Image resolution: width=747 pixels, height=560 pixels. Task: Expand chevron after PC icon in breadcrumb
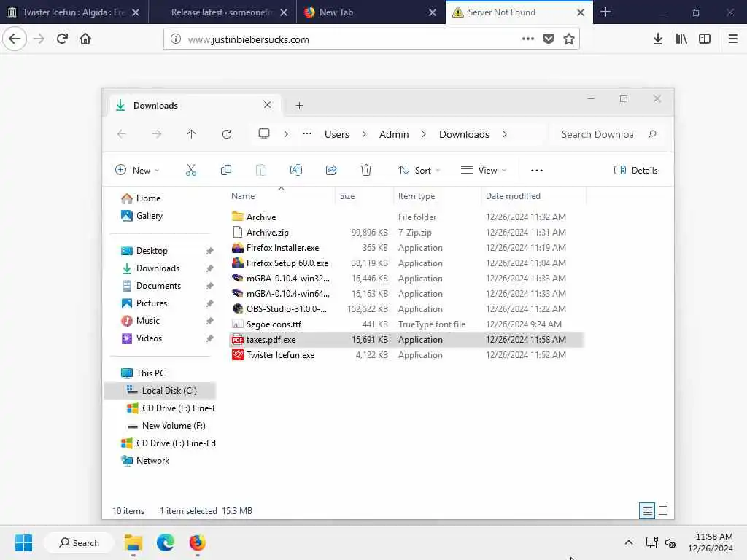point(286,134)
